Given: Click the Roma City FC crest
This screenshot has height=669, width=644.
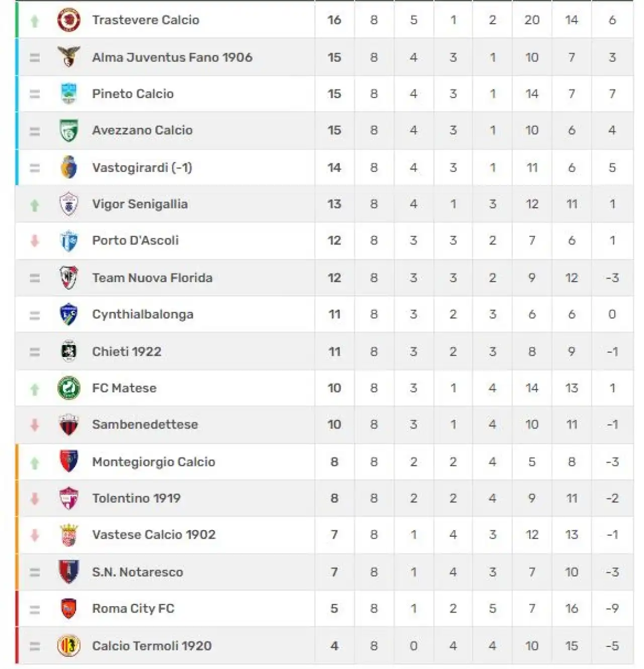Looking at the screenshot, I should tap(69, 609).
